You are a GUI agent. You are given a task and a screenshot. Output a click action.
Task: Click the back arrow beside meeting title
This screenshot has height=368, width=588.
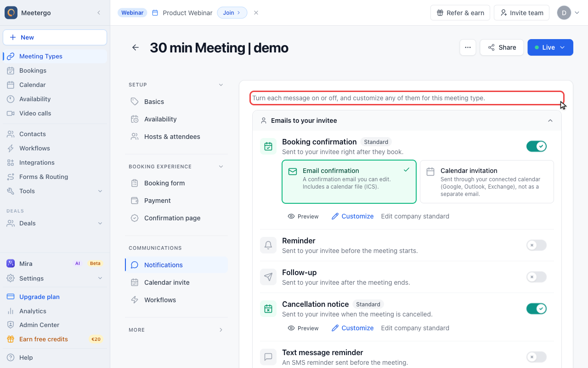136,47
